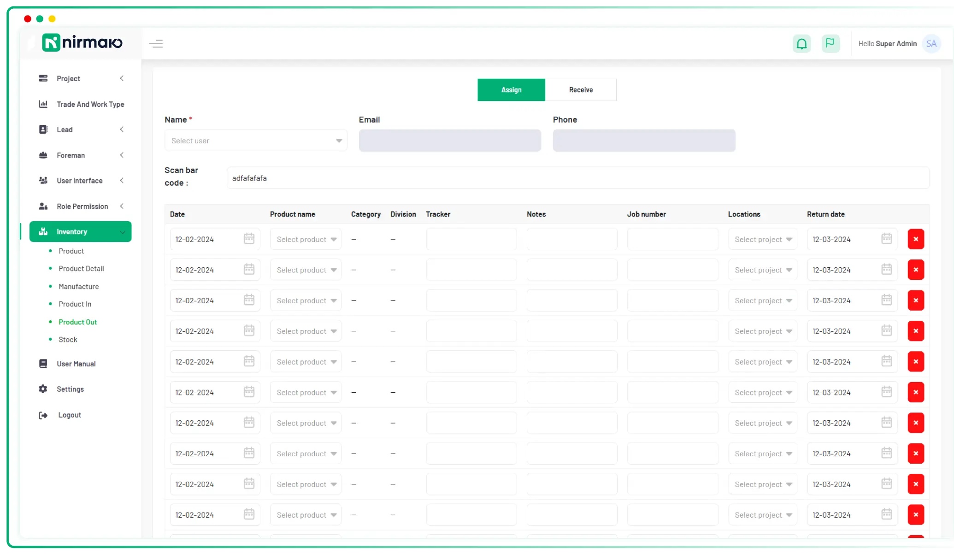Click the Project sidebar icon

point(43,78)
